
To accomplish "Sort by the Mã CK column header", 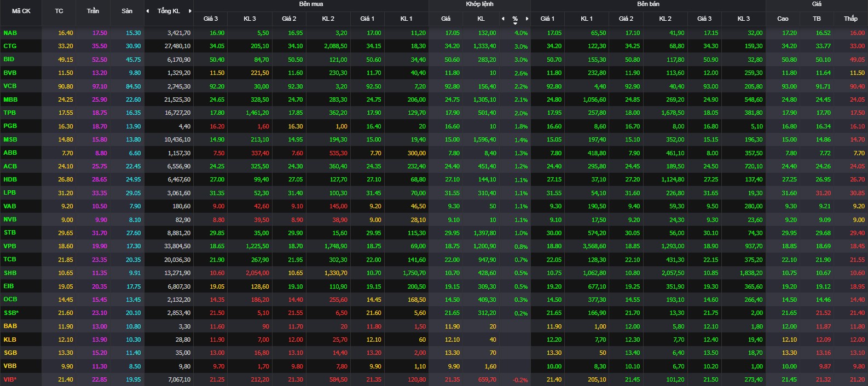I will pos(21,11).
